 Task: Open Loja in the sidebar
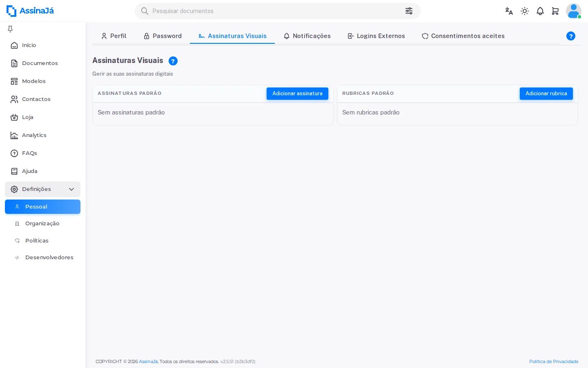point(42,117)
